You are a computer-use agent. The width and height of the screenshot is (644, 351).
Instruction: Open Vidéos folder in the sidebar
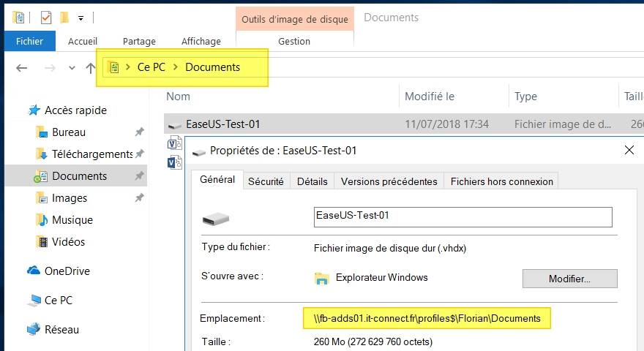(x=68, y=242)
